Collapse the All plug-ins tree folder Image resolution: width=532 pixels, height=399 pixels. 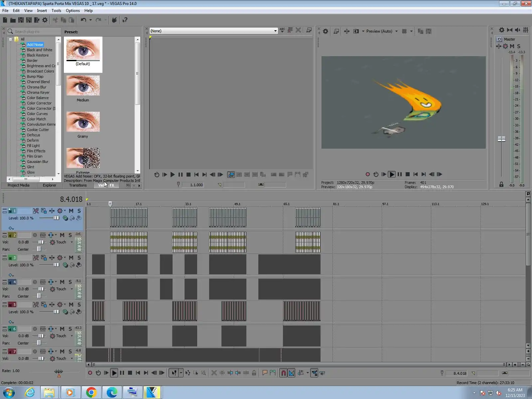pos(10,39)
